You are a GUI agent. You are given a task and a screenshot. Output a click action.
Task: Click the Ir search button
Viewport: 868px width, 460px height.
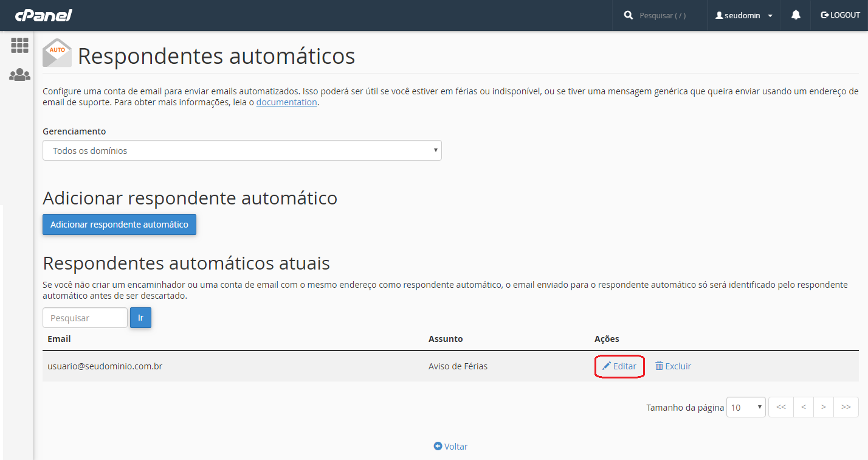click(140, 318)
